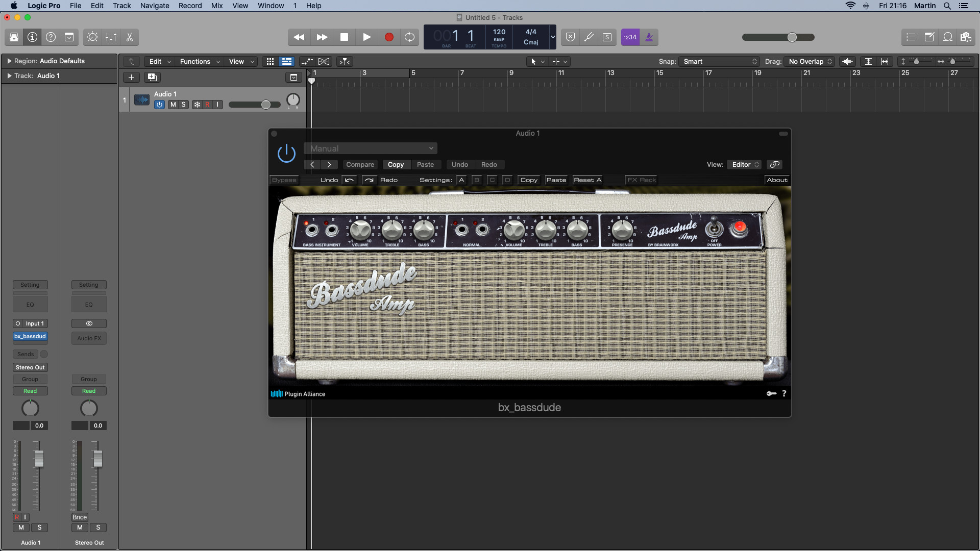Toggle plugin power button for bx_bassdude
Viewport: 980px width, 551px height.
[286, 154]
